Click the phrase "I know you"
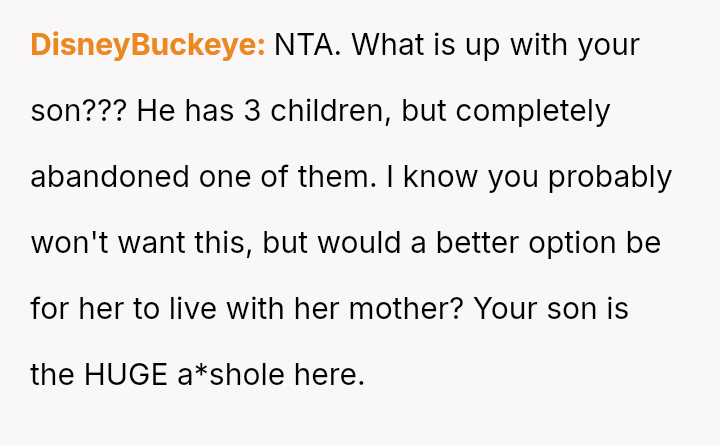Viewport: 720px width, 446px height. coord(457,177)
